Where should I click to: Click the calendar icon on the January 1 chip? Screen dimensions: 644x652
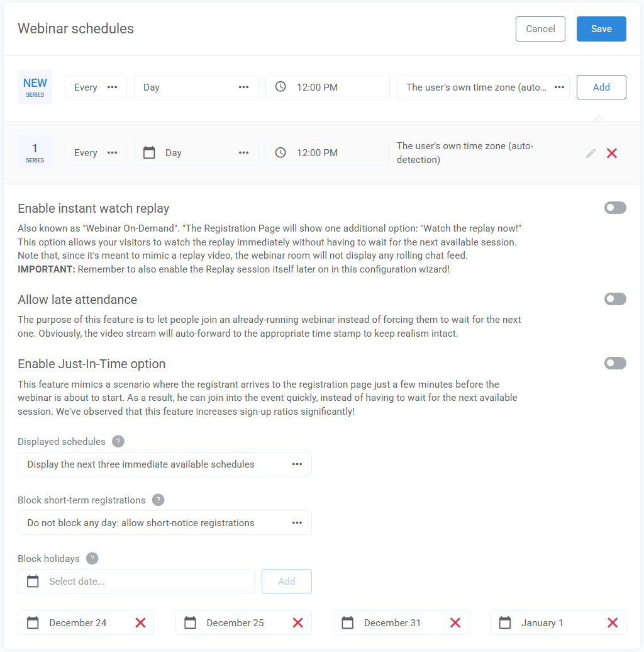pos(504,622)
